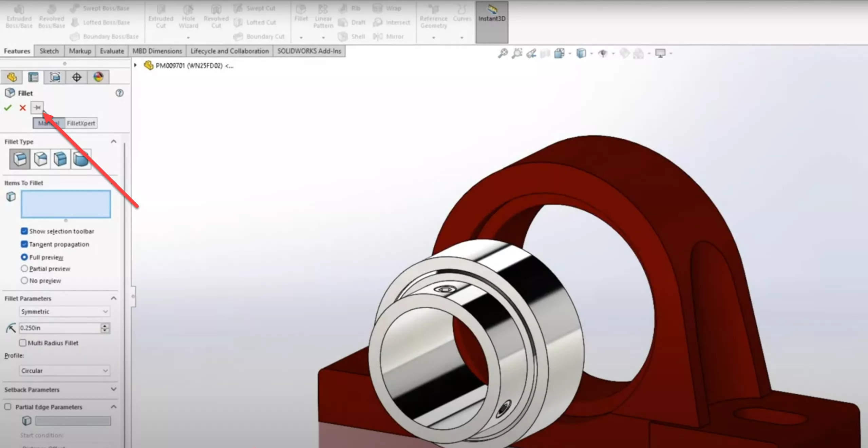Select Partial preview radio button
Image resolution: width=868 pixels, height=448 pixels.
click(24, 269)
